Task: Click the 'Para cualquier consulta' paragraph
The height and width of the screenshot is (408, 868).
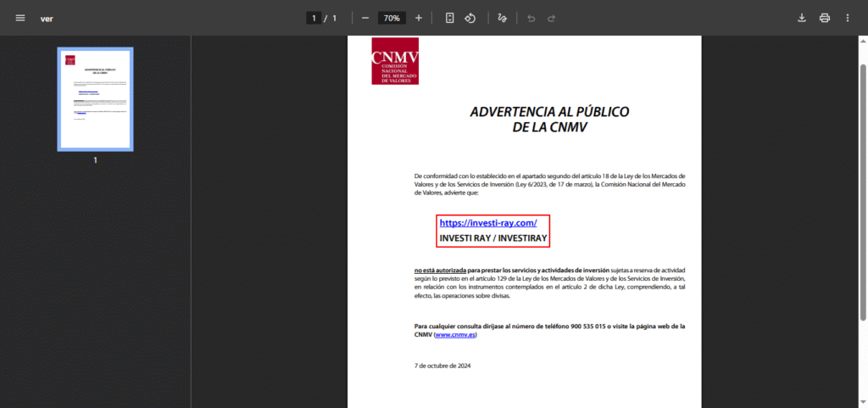Action: coord(549,331)
